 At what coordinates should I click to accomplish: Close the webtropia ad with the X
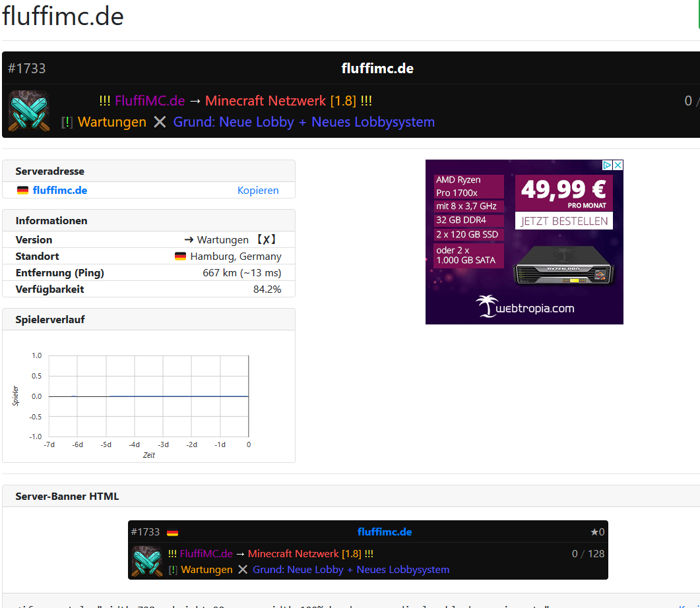click(x=618, y=166)
